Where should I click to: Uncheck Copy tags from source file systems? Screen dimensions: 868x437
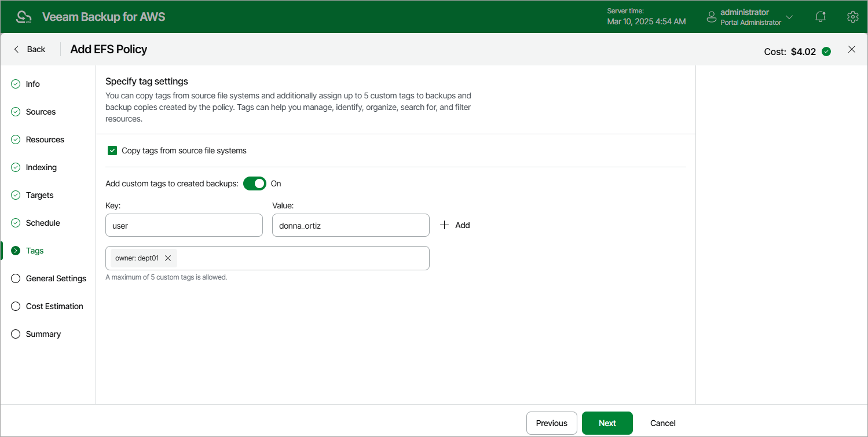click(112, 150)
